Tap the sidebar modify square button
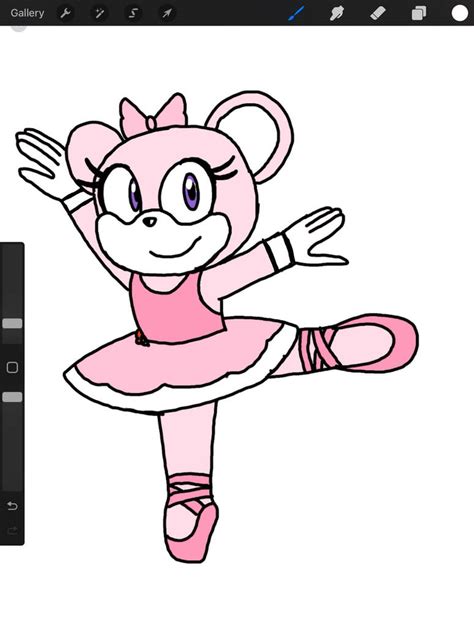The width and height of the screenshot is (474, 632). click(12, 367)
